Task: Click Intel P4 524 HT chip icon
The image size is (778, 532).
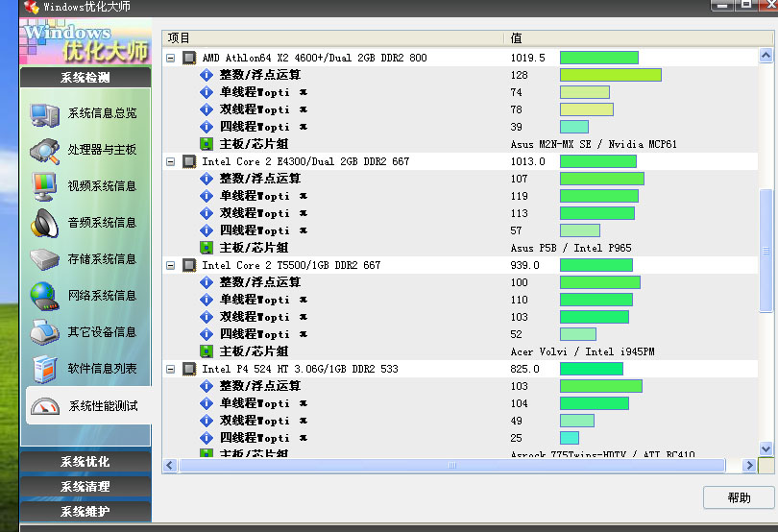Action: pyautogui.click(x=189, y=369)
